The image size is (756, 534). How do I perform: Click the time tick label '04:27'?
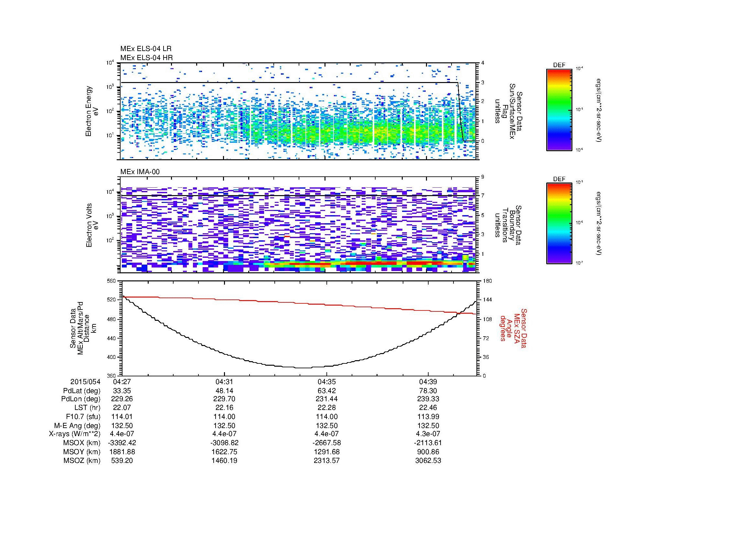pyautogui.click(x=122, y=382)
